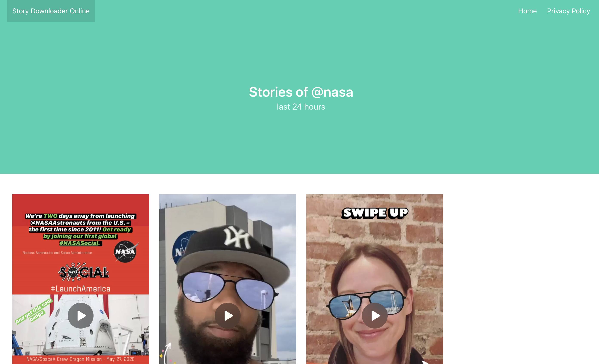Click the SWIPE UP sticker text

point(375,213)
